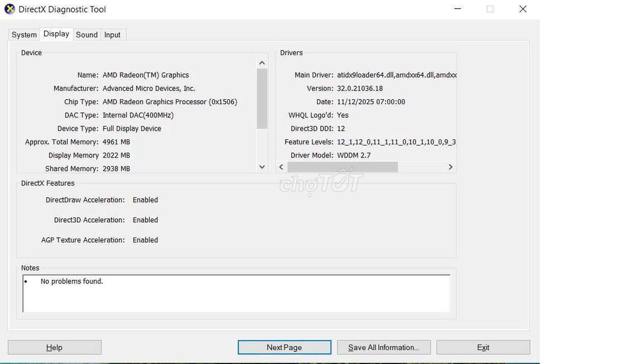The width and height of the screenshot is (643, 364).
Task: Click the 'Approx. Total Memory:' label
Action: pos(62,142)
